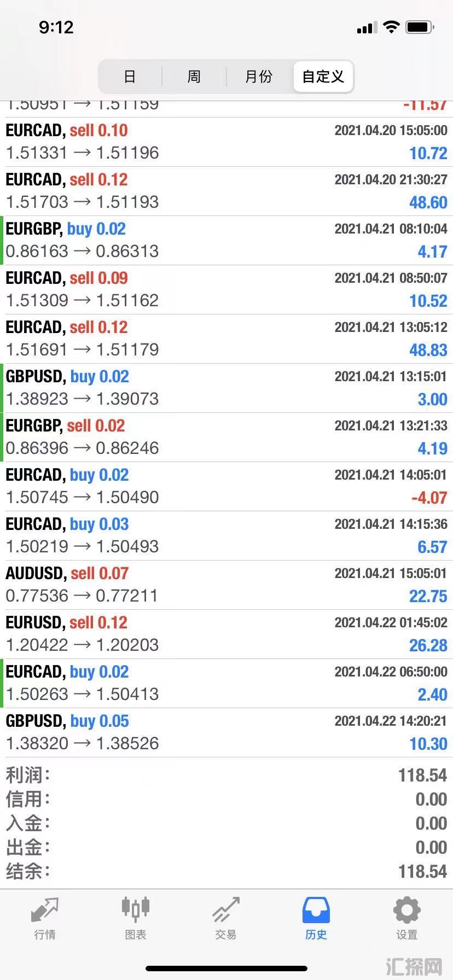Open the 设置 settings gear icon
453x980 pixels.
click(x=406, y=910)
